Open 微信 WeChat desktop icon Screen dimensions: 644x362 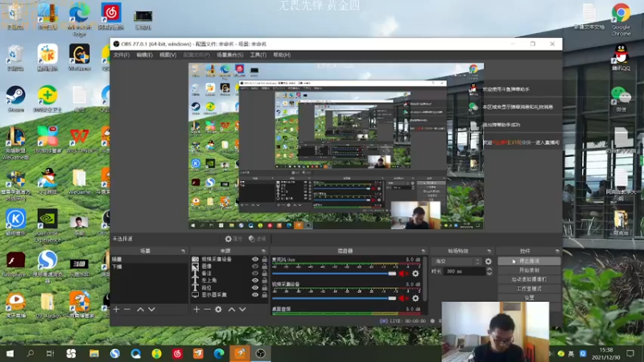point(621,99)
